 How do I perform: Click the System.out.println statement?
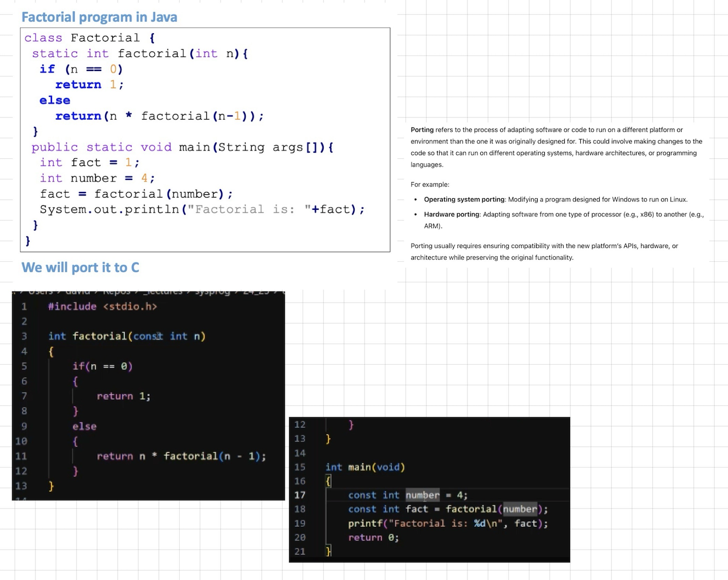tap(202, 210)
